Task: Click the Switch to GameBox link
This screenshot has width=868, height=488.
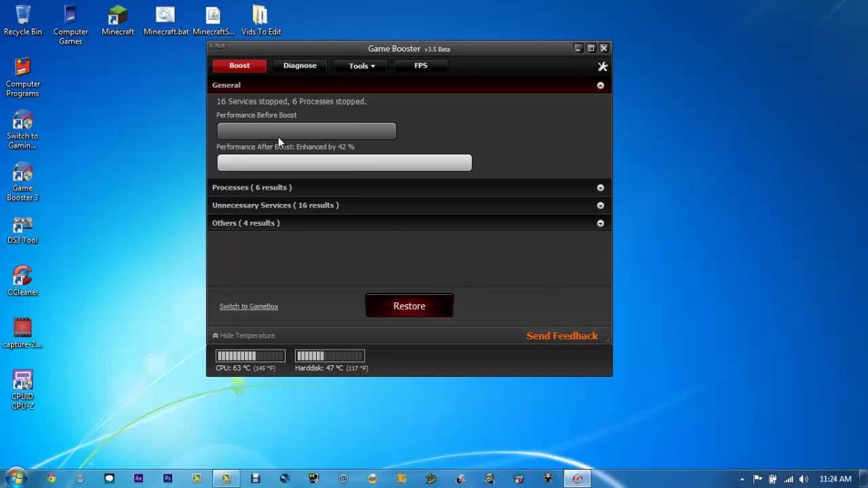Action: [249, 306]
